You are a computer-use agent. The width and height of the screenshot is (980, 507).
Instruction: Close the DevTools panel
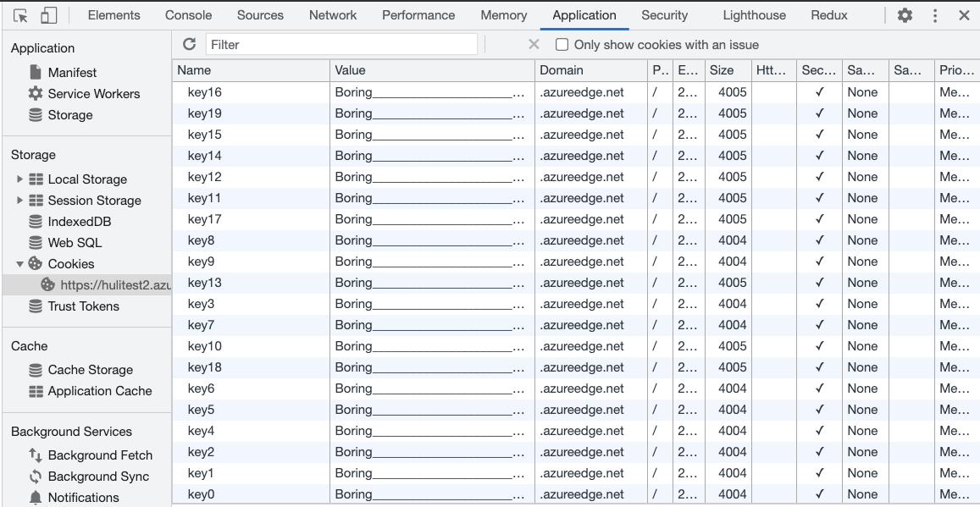[x=964, y=15]
